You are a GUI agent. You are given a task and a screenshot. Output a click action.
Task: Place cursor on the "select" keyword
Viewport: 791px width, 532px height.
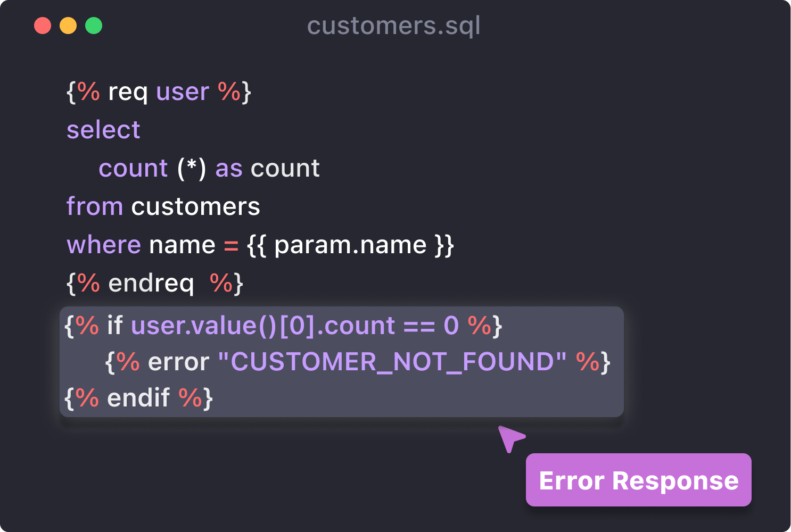103,130
